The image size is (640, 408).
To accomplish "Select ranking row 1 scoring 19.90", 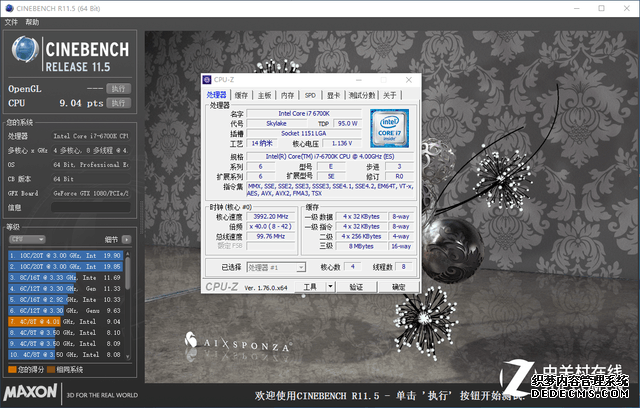I will coord(65,255).
